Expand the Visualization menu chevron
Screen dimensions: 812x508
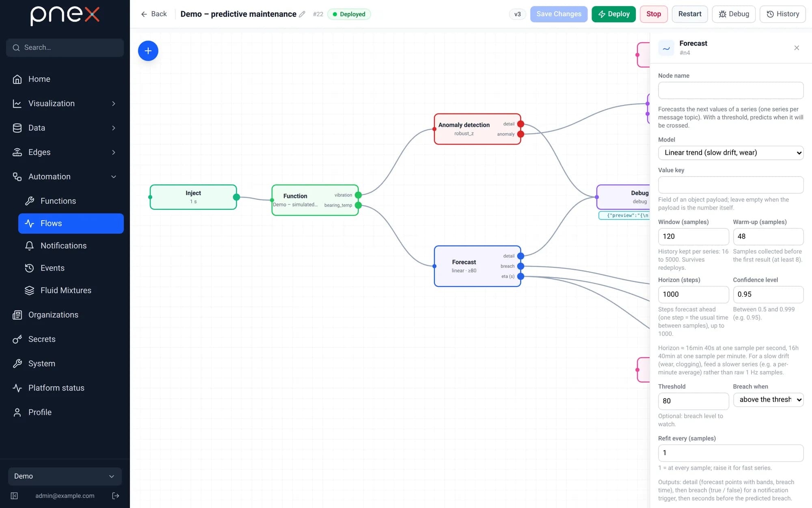point(114,104)
